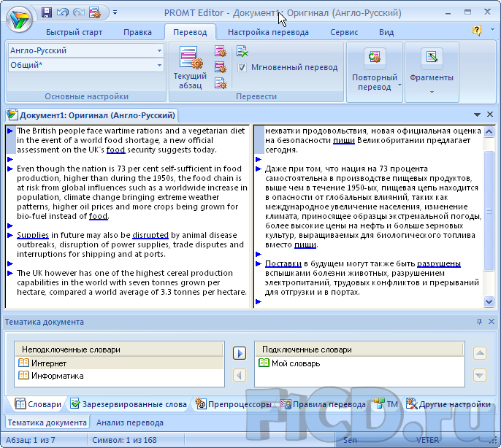Click the top small translate icon in Перевести group

[x=221, y=51]
